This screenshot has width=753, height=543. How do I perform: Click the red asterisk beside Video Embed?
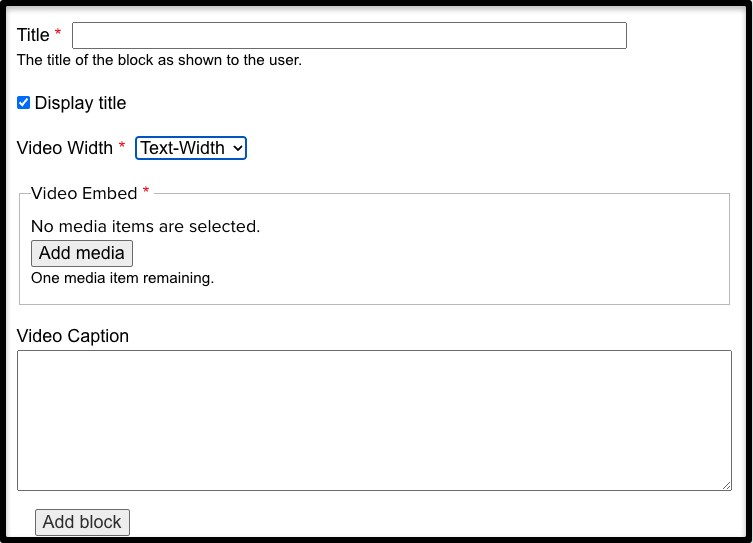[146, 192]
